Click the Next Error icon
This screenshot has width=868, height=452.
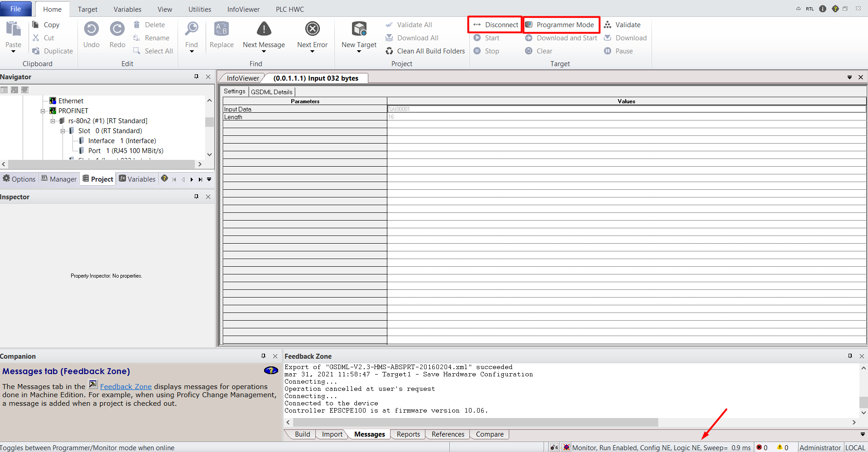click(x=312, y=29)
